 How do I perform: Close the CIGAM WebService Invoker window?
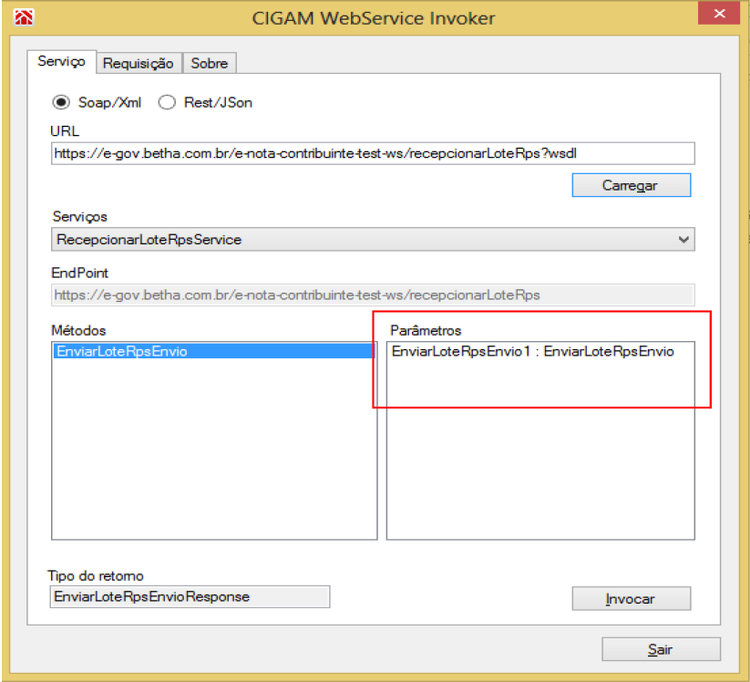click(719, 13)
